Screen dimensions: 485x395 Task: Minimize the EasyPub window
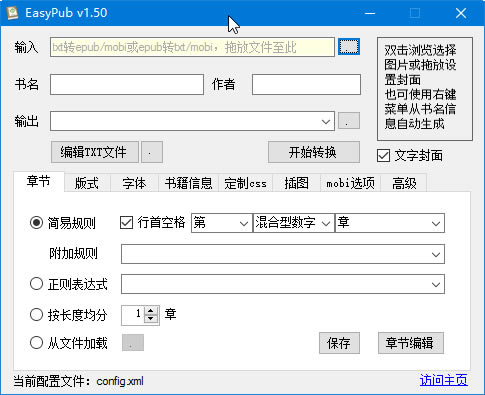370,13
